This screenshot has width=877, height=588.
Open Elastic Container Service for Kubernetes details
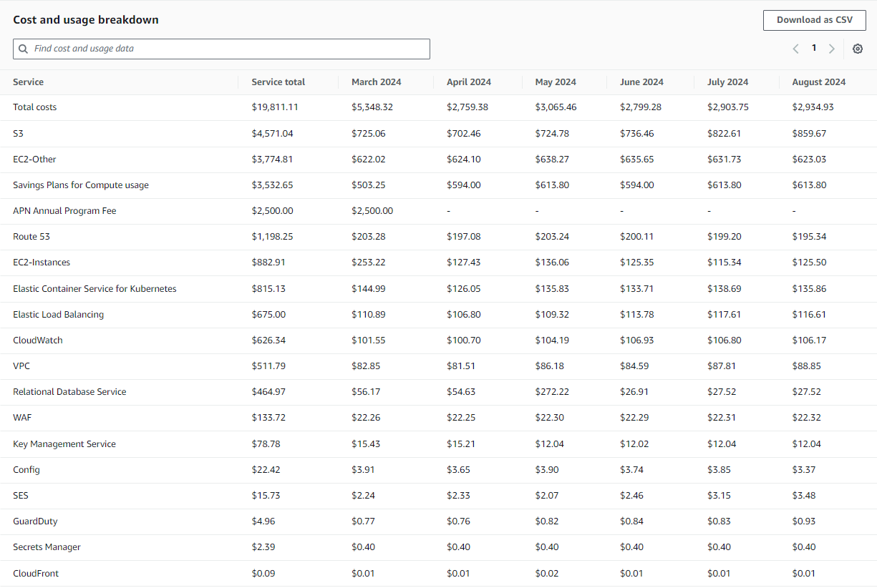(94, 288)
